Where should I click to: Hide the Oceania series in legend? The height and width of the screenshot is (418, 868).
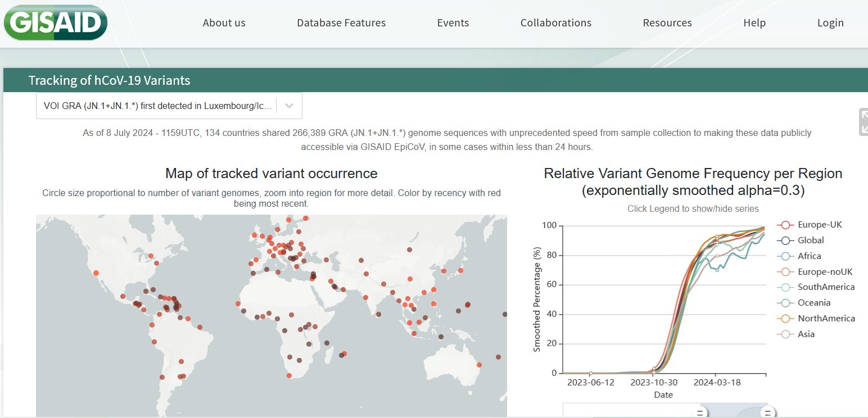pyautogui.click(x=815, y=303)
